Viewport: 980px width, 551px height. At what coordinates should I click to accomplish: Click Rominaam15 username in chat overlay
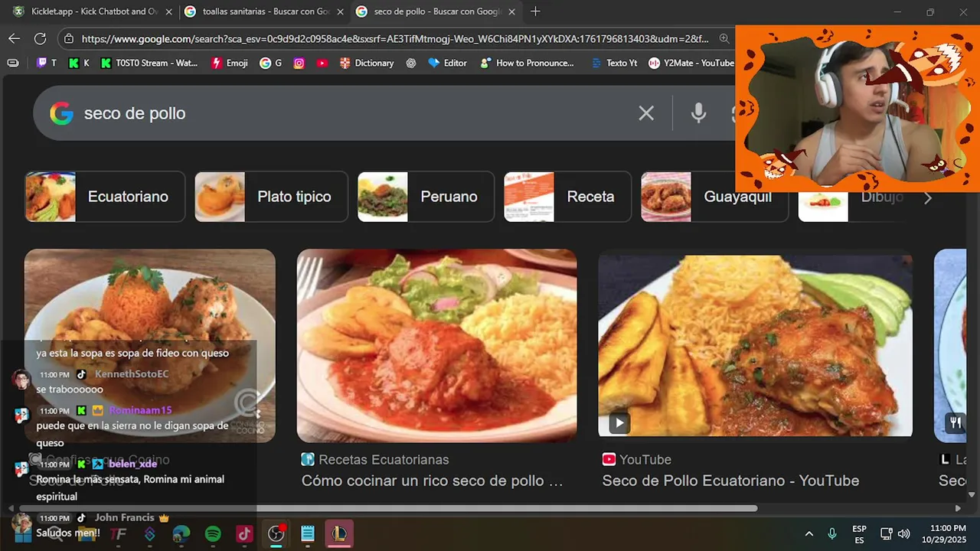(x=140, y=410)
